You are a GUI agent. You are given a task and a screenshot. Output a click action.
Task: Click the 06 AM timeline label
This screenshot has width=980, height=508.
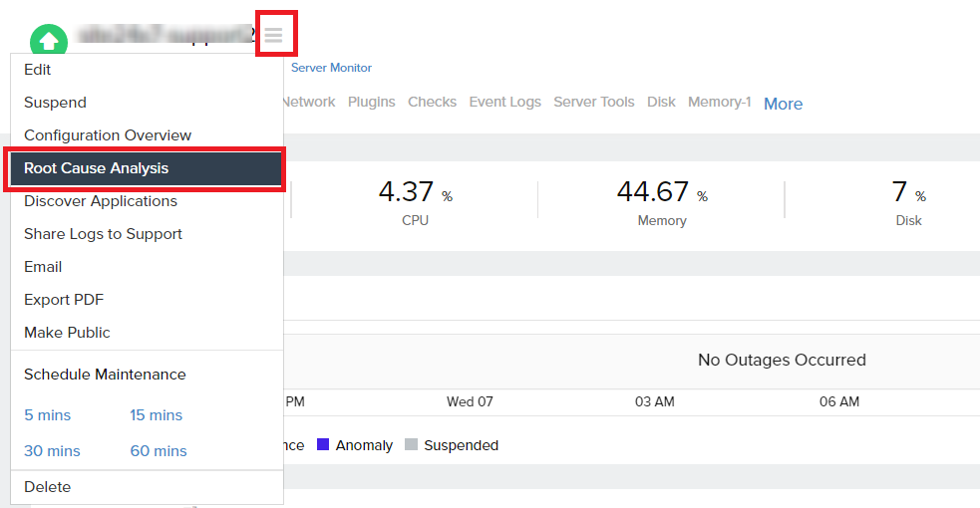point(839,401)
